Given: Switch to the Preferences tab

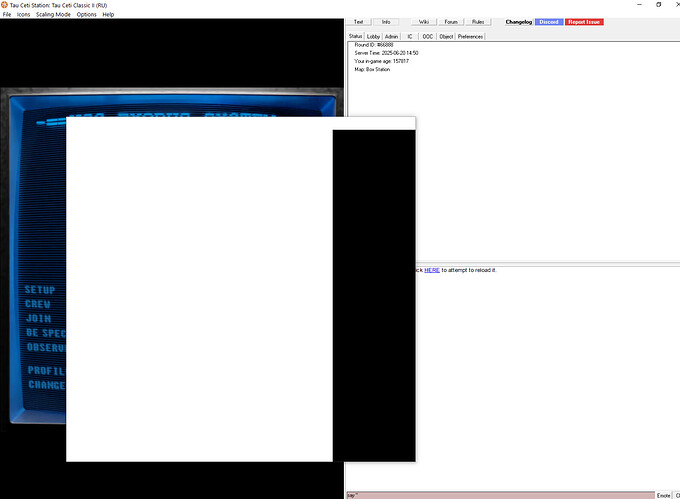Looking at the screenshot, I should coord(470,36).
